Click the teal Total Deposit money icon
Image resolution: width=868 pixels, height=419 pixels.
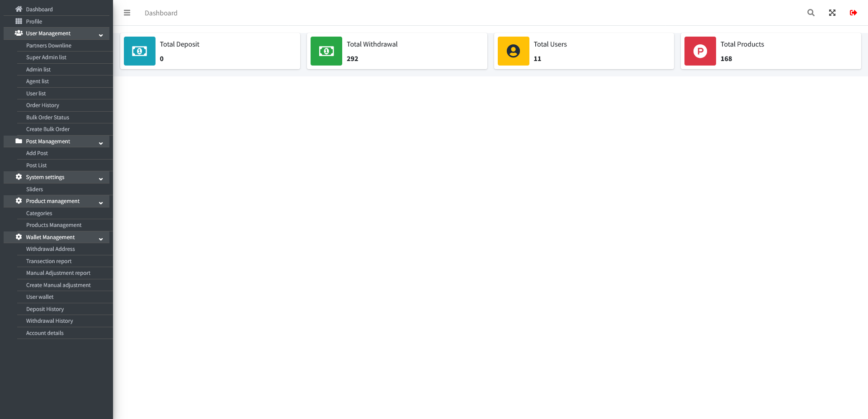140,51
